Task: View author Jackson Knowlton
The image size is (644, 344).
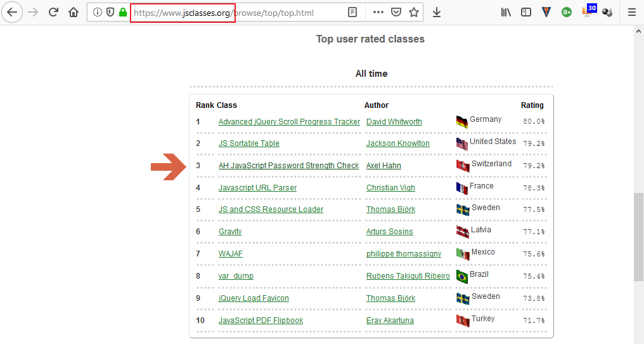Action: (398, 143)
